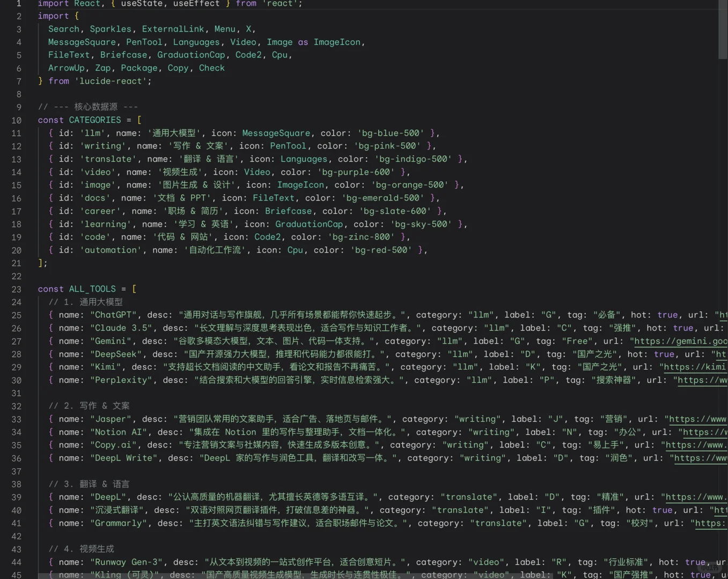Click the 'bg-emerald-500' color string
The height and width of the screenshot is (579, 728).
pos(384,198)
